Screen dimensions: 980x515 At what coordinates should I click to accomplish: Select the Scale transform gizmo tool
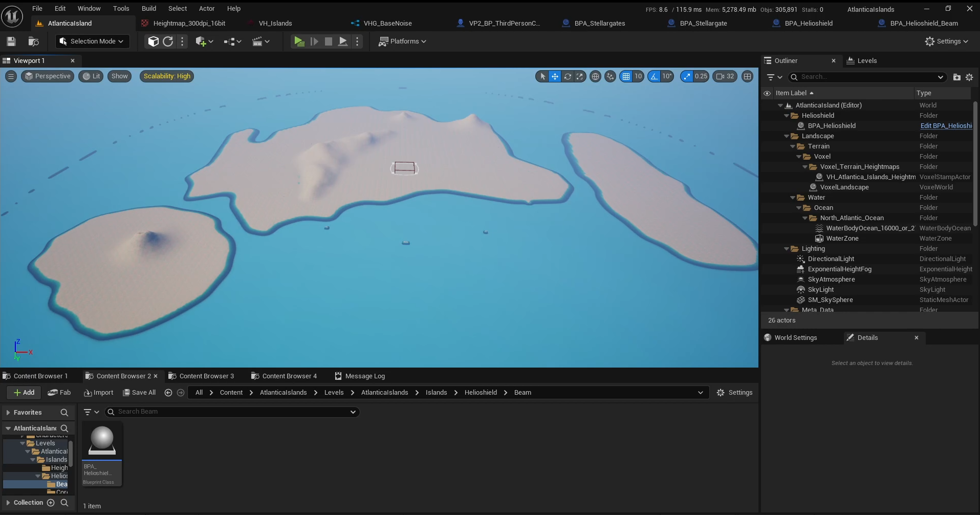(579, 76)
